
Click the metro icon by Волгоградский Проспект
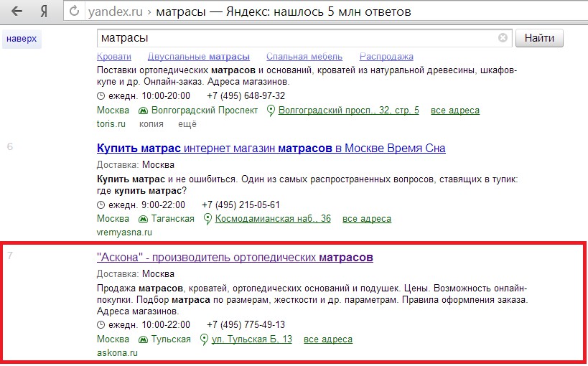click(143, 111)
